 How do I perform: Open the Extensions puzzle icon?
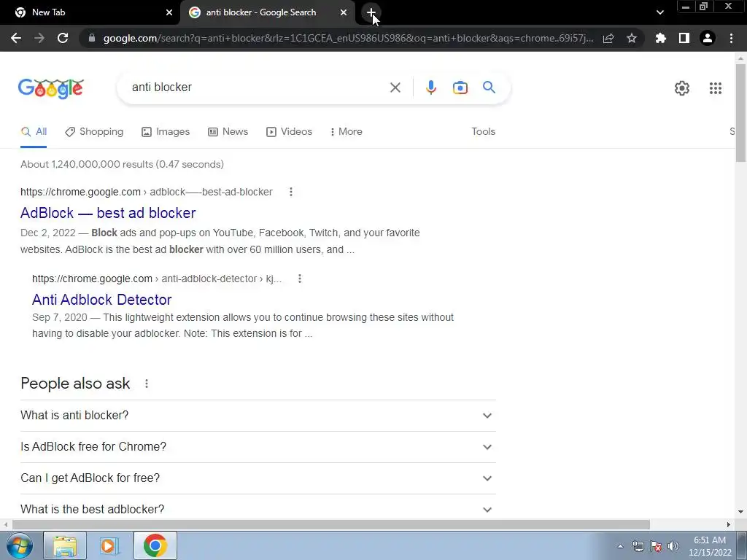tap(661, 38)
